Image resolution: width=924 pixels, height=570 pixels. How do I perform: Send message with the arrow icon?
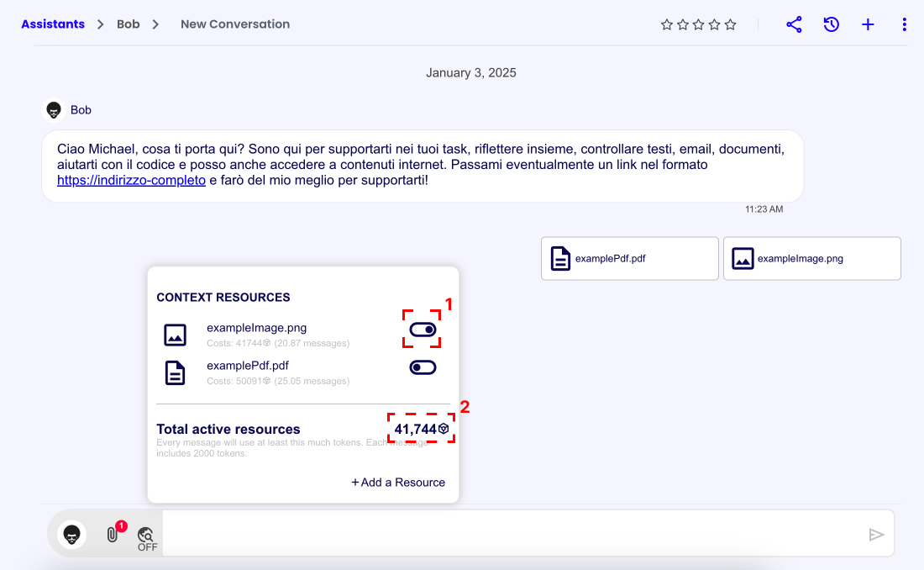click(x=876, y=535)
